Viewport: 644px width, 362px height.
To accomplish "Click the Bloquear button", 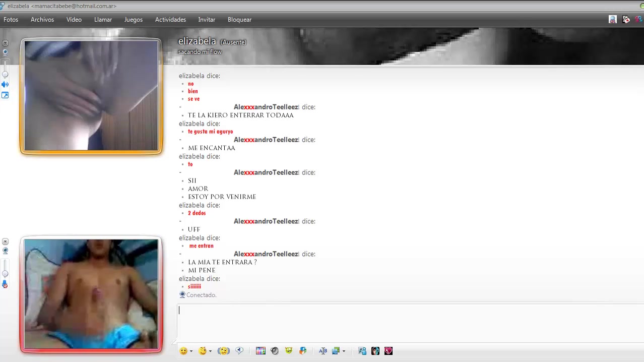I will (x=239, y=20).
